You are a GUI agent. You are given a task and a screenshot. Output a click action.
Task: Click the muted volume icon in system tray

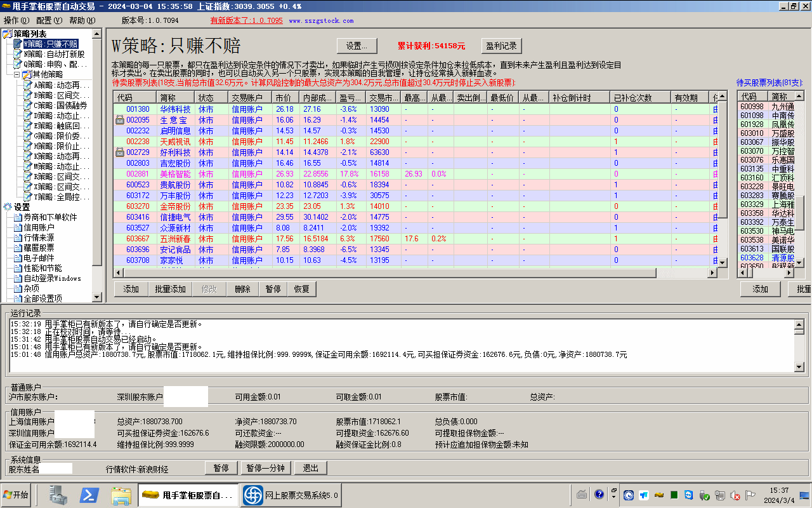pyautogui.click(x=735, y=495)
